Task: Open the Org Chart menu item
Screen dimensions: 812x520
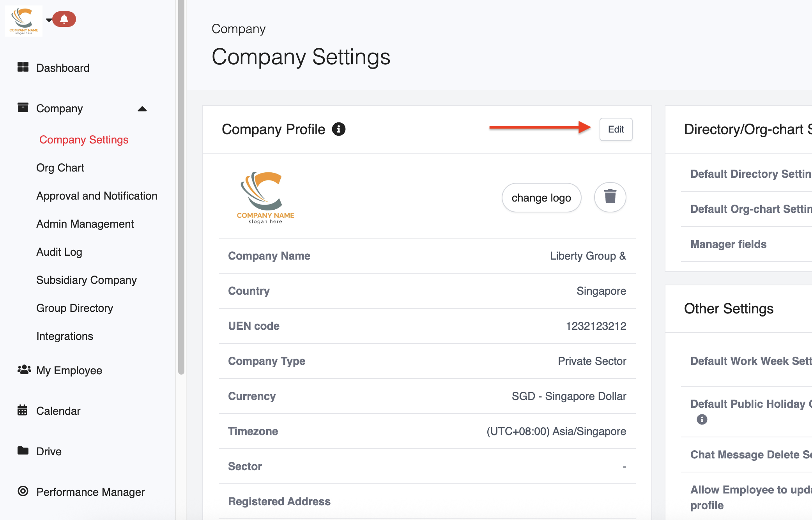Action: pos(60,168)
